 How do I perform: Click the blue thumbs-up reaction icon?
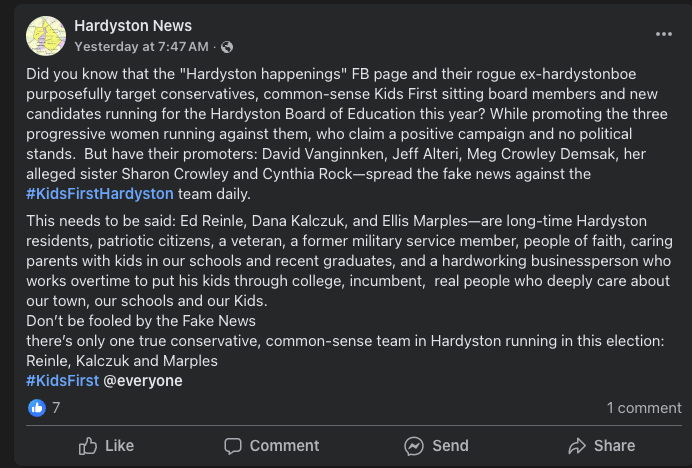(37, 408)
